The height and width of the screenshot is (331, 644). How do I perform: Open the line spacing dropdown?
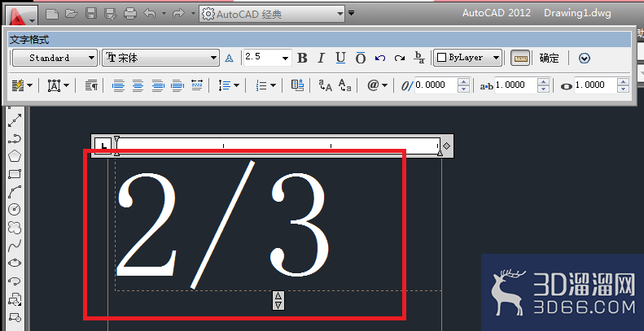[229, 85]
